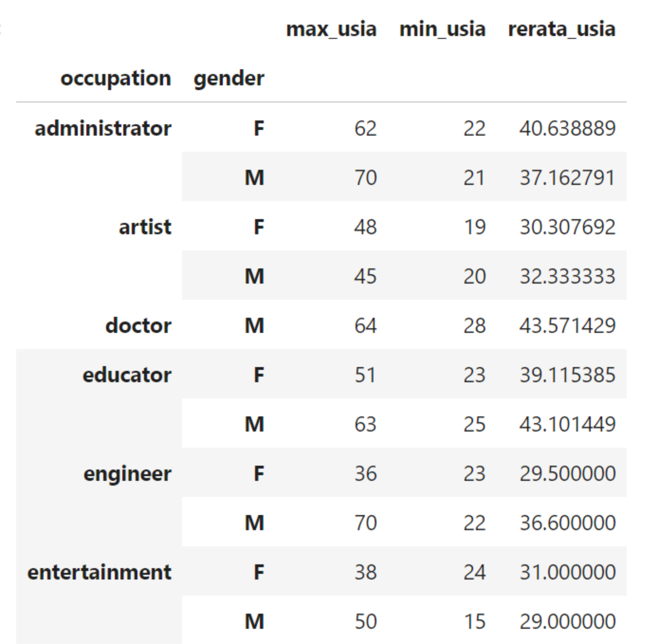Click the 43.101449 educator male cell

click(x=567, y=424)
